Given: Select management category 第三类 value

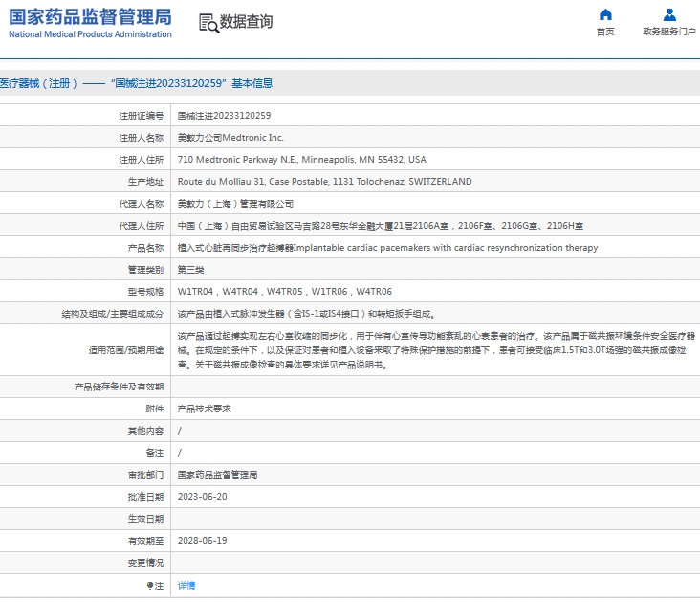Looking at the screenshot, I should pos(190,270).
